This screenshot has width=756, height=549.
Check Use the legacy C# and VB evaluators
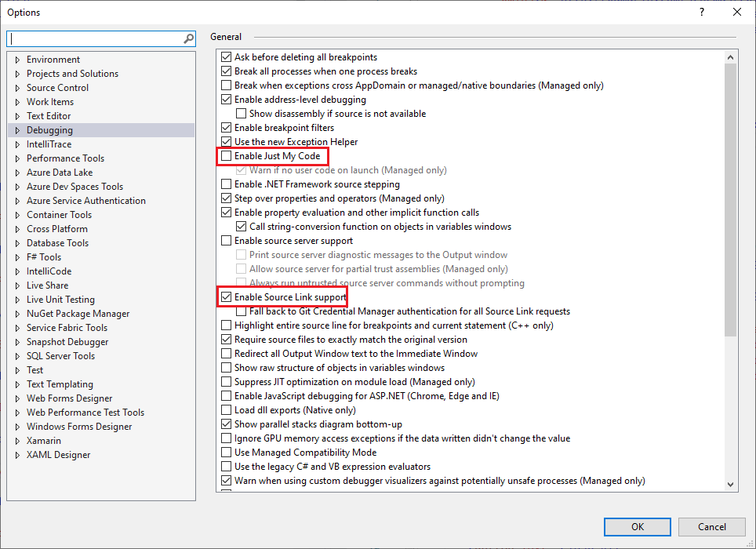coord(226,467)
